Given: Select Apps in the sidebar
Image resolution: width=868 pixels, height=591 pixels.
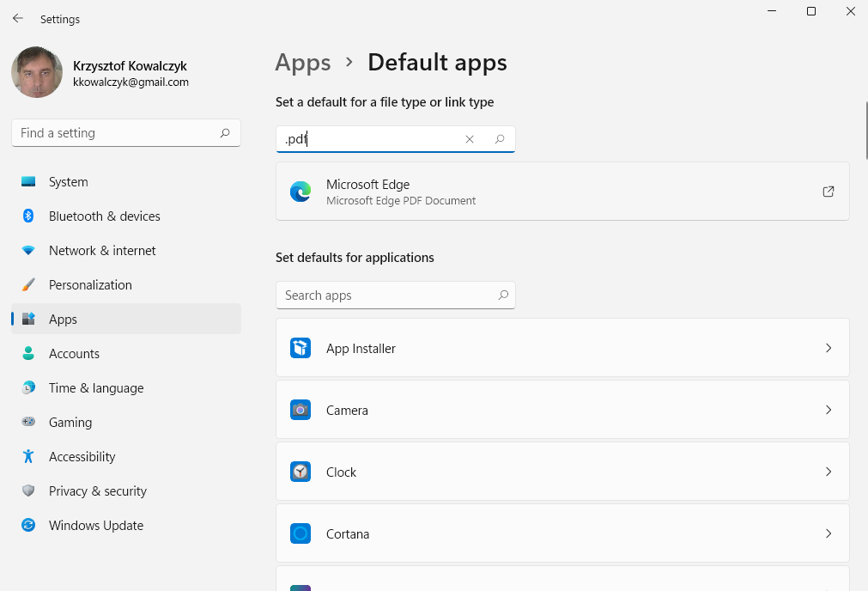Looking at the screenshot, I should point(126,319).
